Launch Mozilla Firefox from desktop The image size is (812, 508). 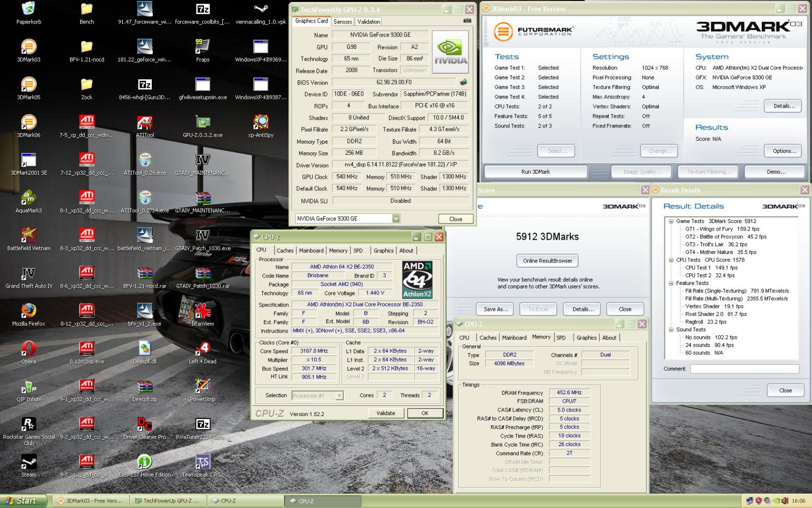tap(28, 311)
